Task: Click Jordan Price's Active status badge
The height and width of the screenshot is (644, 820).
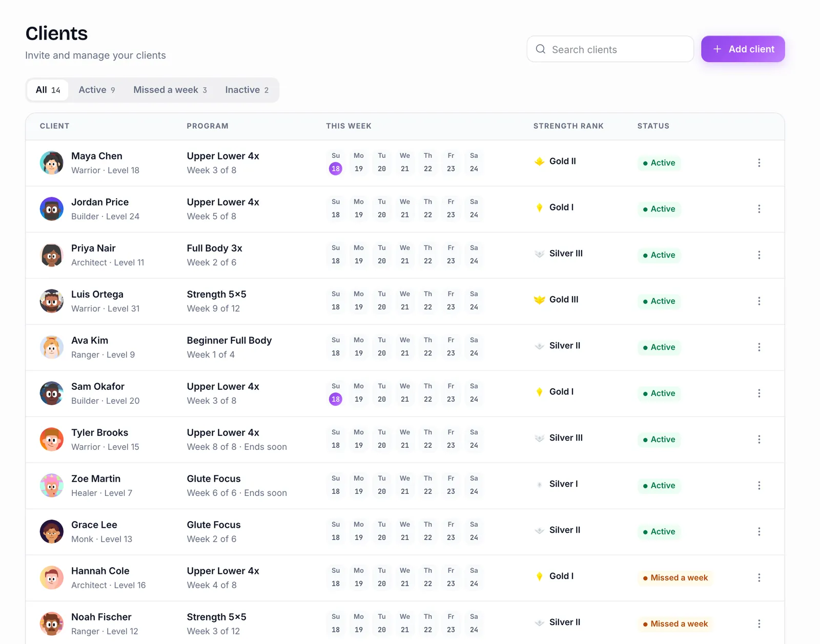Action: pos(659,209)
